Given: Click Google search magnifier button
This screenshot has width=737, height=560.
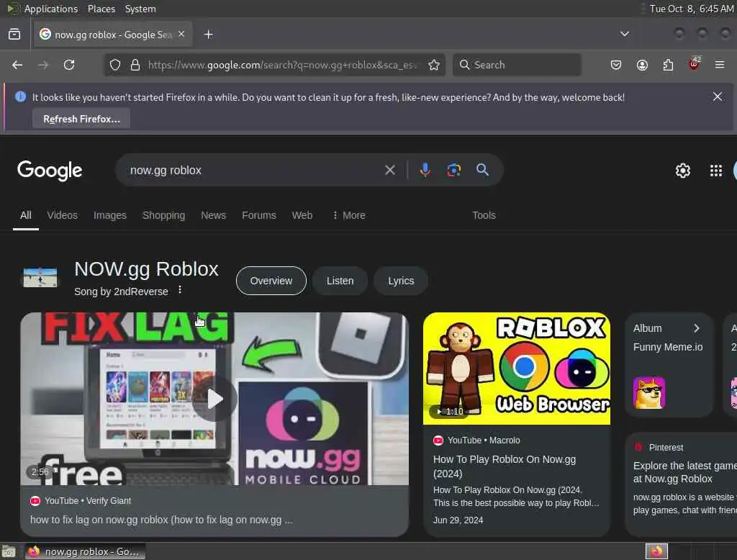Looking at the screenshot, I should [482, 170].
